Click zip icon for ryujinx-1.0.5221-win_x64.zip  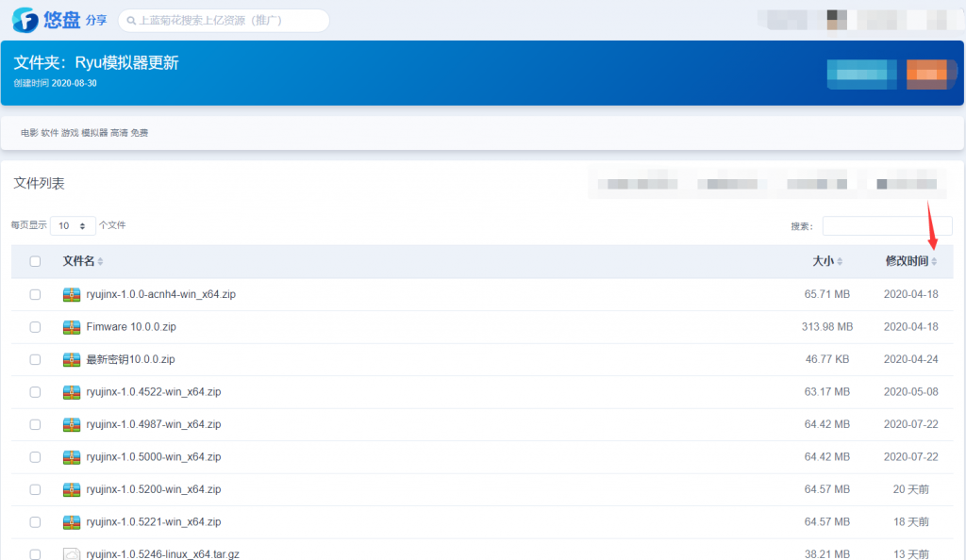[x=72, y=523]
